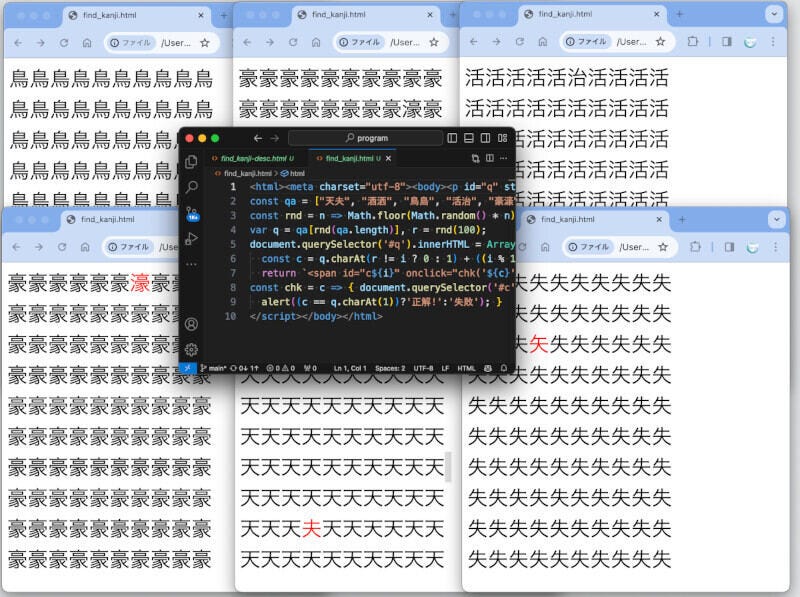Open Source Control view with pending changes badge
Screen dimensions: 800x597
191,213
